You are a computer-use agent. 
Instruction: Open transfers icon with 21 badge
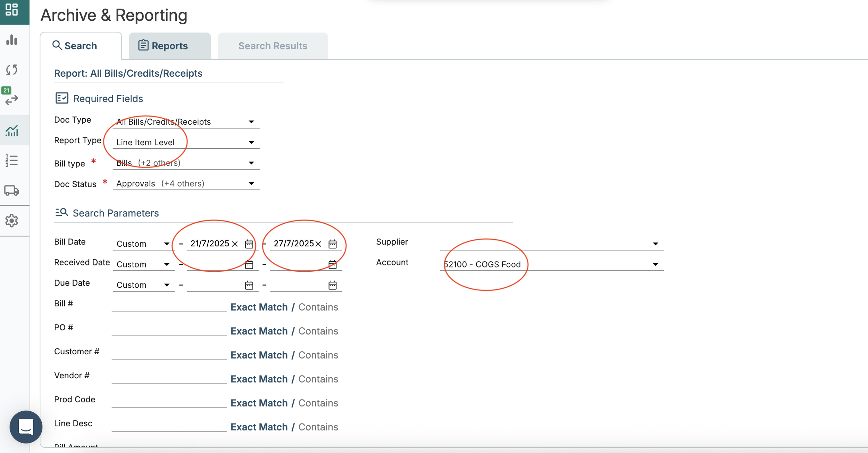[x=12, y=100]
